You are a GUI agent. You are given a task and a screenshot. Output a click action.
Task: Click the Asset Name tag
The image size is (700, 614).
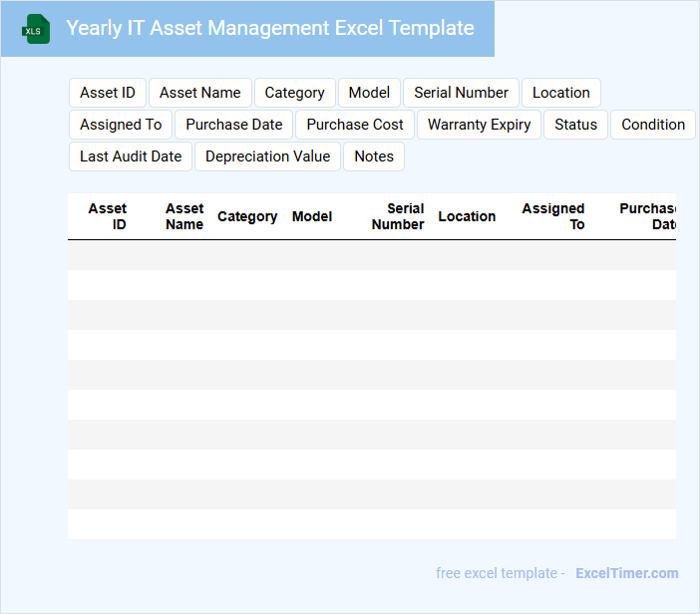(x=200, y=93)
